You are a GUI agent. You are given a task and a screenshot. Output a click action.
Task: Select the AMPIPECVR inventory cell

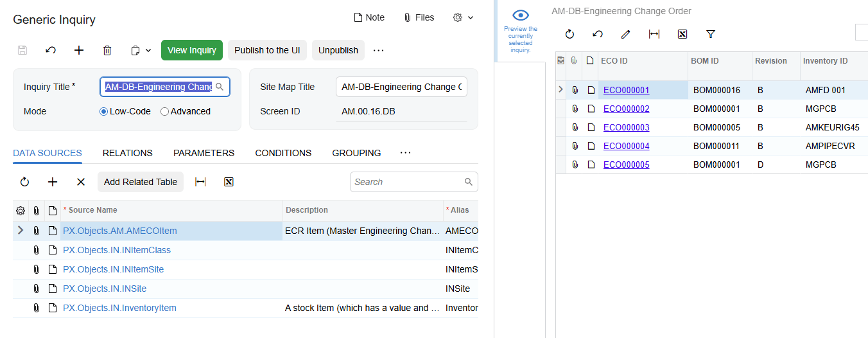(x=833, y=146)
